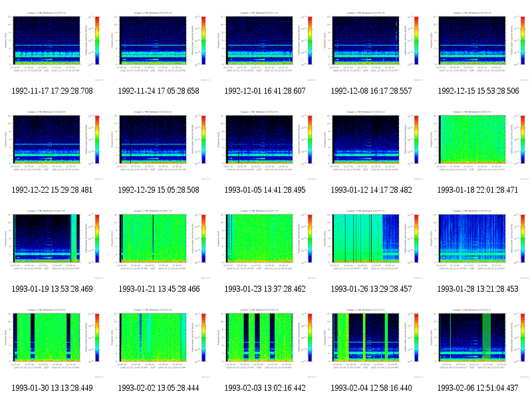
Task: Click the caption text 1992-12-15 15:53:28.506
Action: tap(478, 91)
